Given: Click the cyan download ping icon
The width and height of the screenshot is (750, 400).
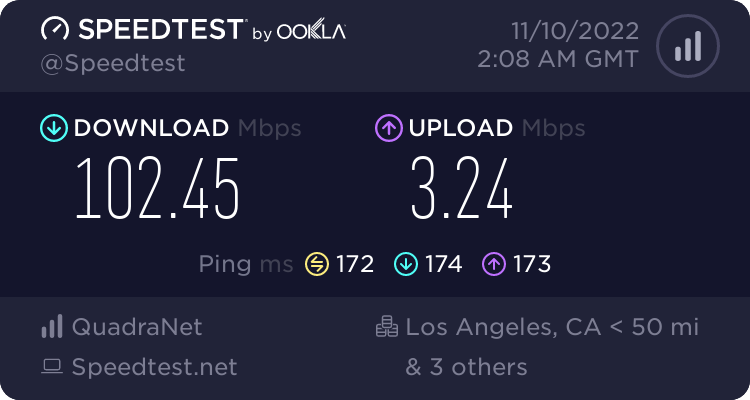Looking at the screenshot, I should coord(405,264).
